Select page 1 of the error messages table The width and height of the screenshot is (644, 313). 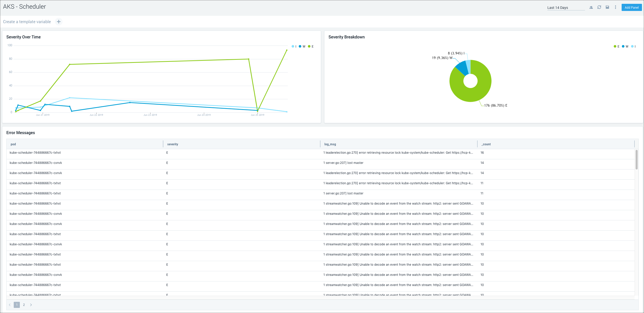[x=17, y=305]
